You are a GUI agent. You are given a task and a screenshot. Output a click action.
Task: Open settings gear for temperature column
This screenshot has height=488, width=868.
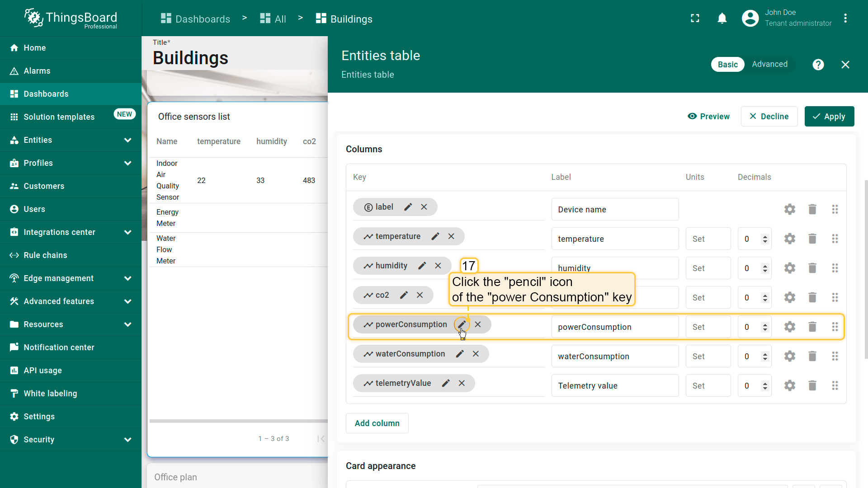click(789, 239)
